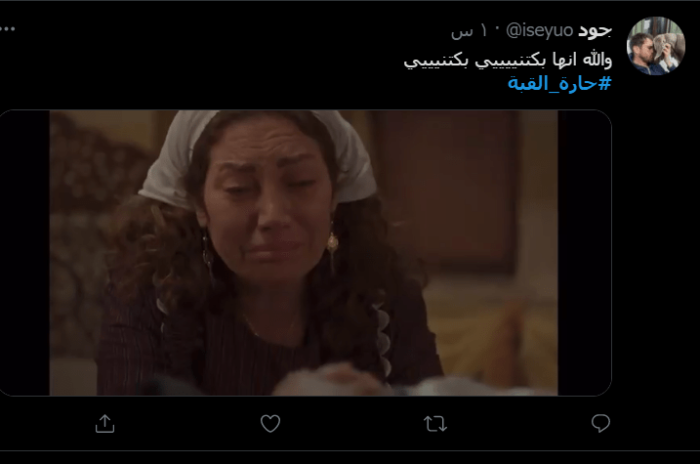
Task: Visit profile via display name جود
Action: pyautogui.click(x=595, y=30)
